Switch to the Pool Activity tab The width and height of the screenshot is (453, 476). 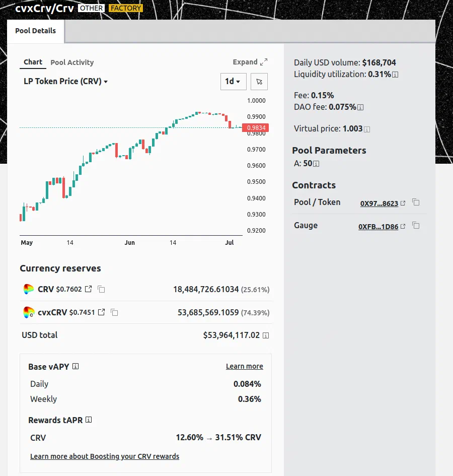(x=72, y=62)
